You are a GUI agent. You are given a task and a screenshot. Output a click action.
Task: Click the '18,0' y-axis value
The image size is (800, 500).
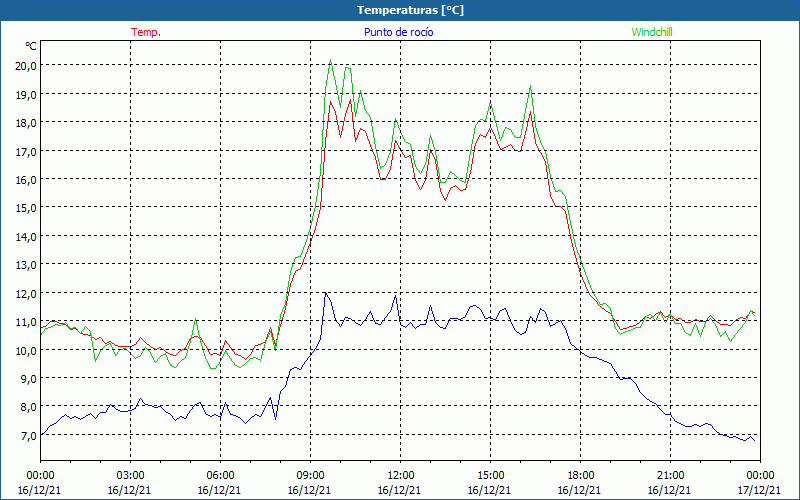tap(26, 123)
